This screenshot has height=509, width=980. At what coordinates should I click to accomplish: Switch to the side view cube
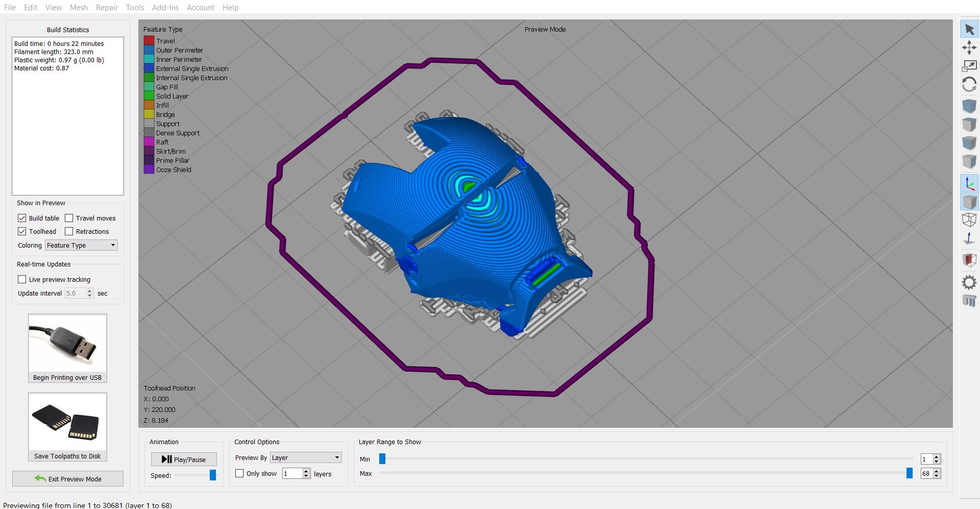[969, 161]
